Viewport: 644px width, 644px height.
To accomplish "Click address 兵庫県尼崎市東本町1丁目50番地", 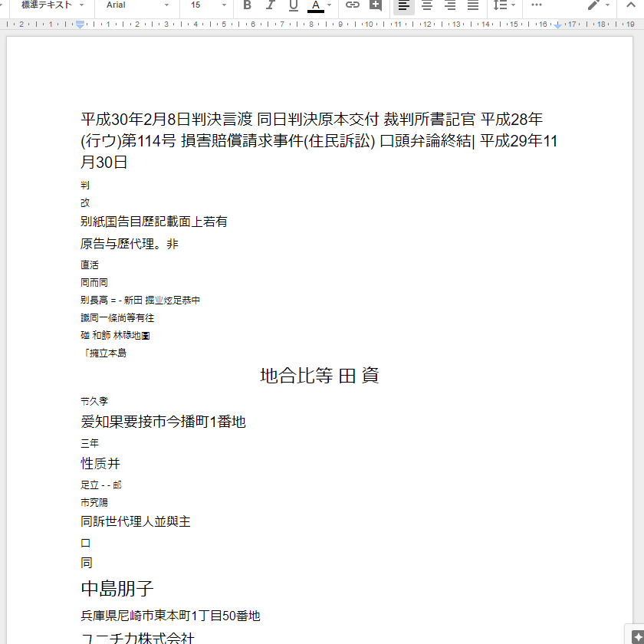I will pos(170,616).
